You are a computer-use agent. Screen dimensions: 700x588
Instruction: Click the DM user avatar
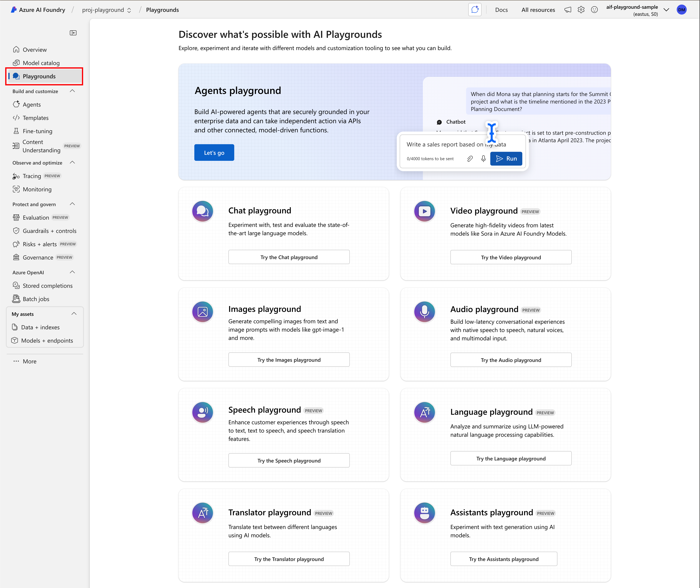point(681,10)
